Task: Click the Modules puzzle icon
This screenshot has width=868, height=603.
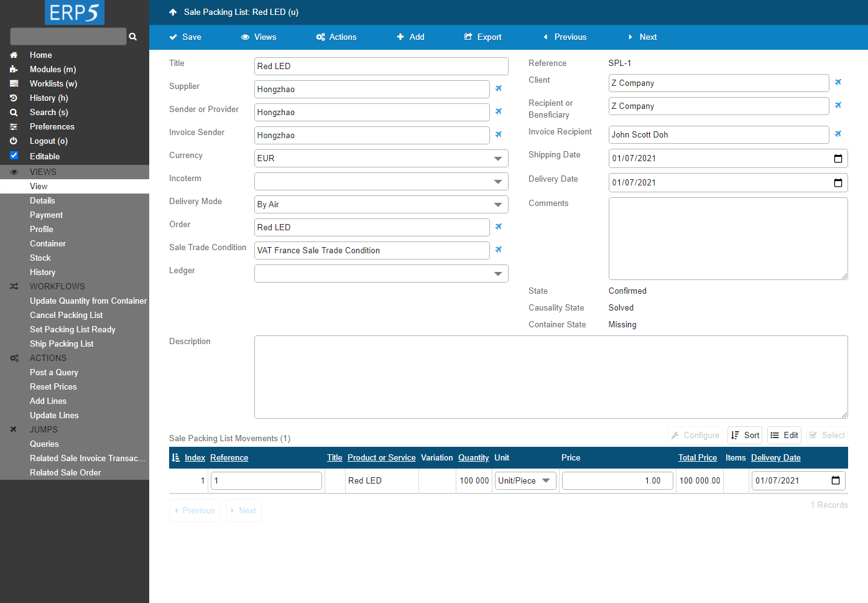Action: (x=14, y=69)
